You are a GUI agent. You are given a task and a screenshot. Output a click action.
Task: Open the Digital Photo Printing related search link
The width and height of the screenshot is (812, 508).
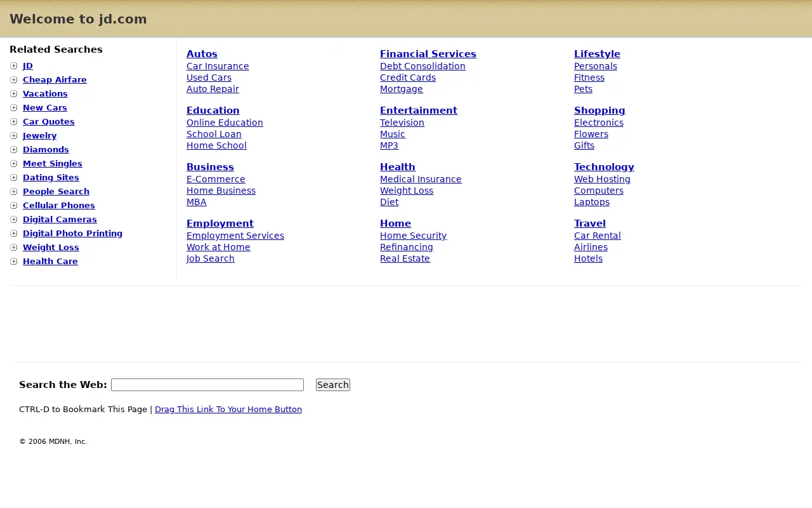point(72,234)
